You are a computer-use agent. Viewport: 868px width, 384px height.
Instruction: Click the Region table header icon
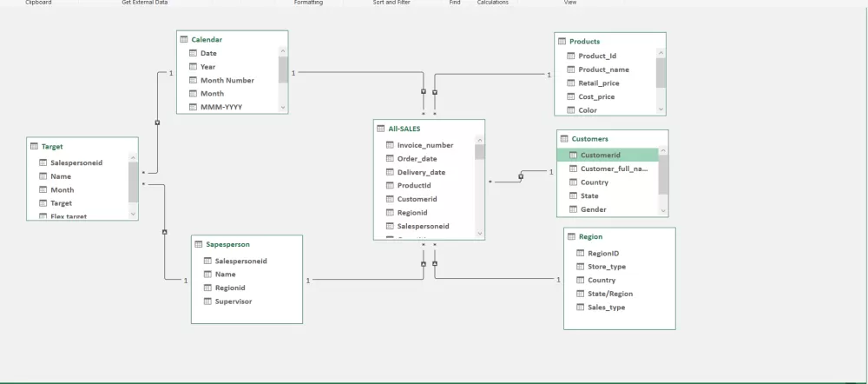tap(571, 236)
